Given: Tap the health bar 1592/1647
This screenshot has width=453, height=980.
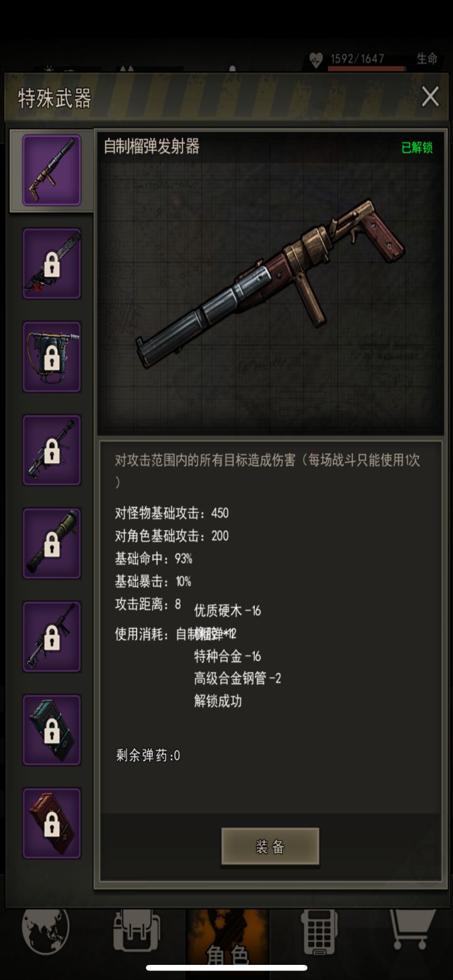Looking at the screenshot, I should (366, 60).
